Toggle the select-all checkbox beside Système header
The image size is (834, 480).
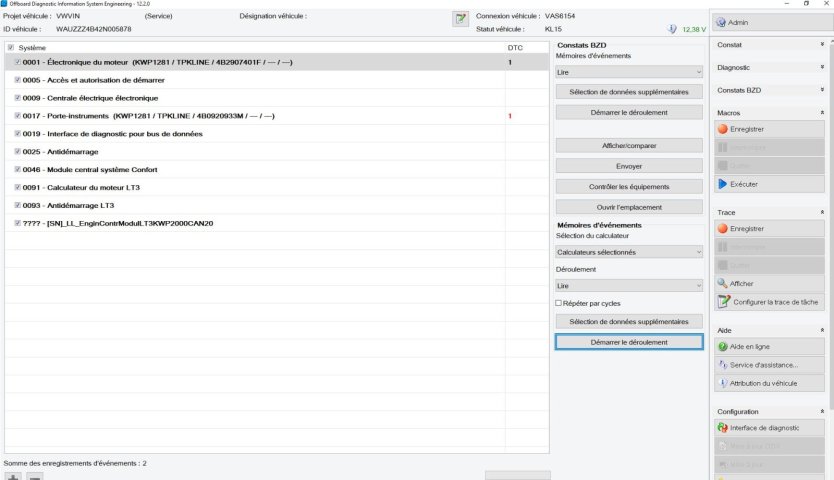pyautogui.click(x=11, y=48)
